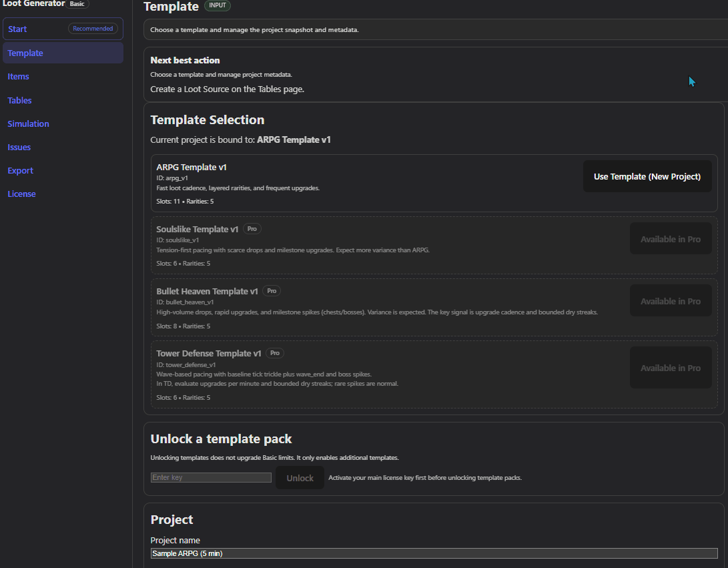
Task: Focus the Enter key input field
Action: 211,478
